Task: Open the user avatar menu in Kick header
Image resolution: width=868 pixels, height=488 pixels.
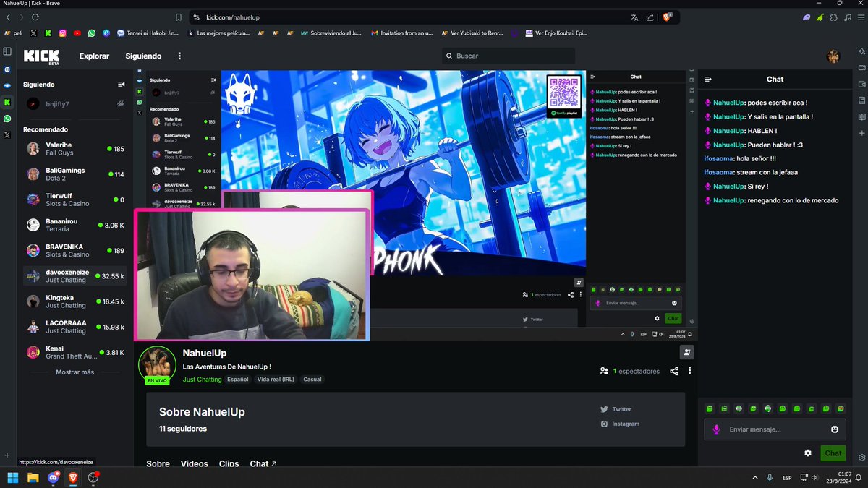Action: coord(833,56)
